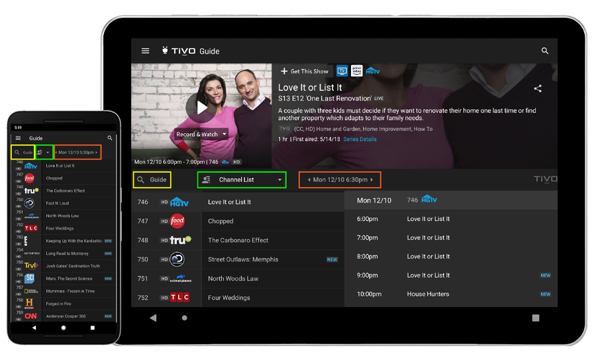Select Food Network logo on phone guide
596x364 pixels.
coord(29,178)
